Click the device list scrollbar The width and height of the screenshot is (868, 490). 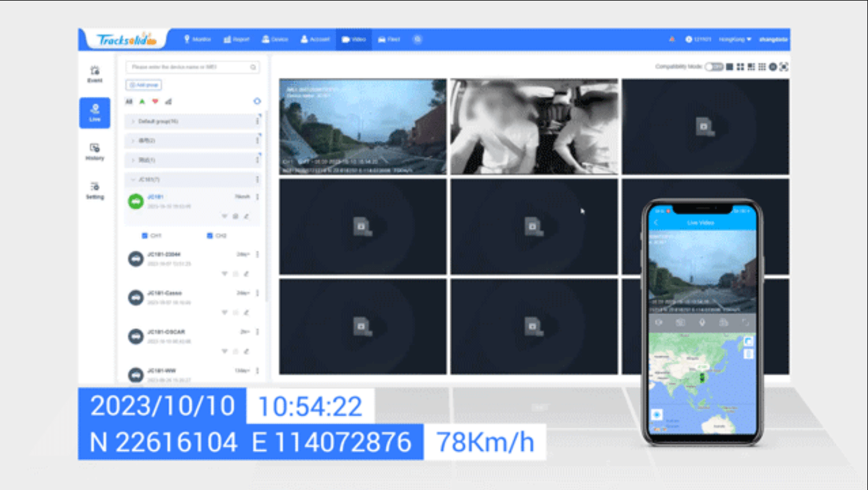(267, 205)
